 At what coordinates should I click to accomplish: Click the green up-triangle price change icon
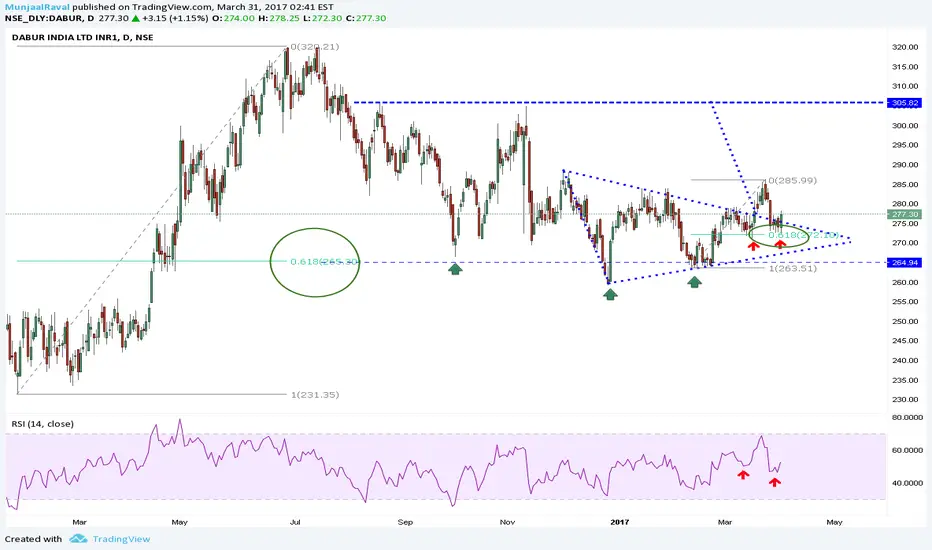[136, 18]
